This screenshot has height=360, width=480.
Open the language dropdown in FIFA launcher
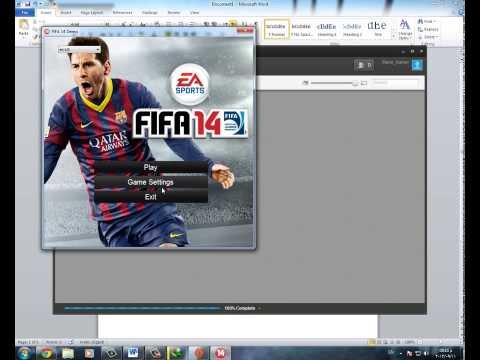click(x=79, y=50)
